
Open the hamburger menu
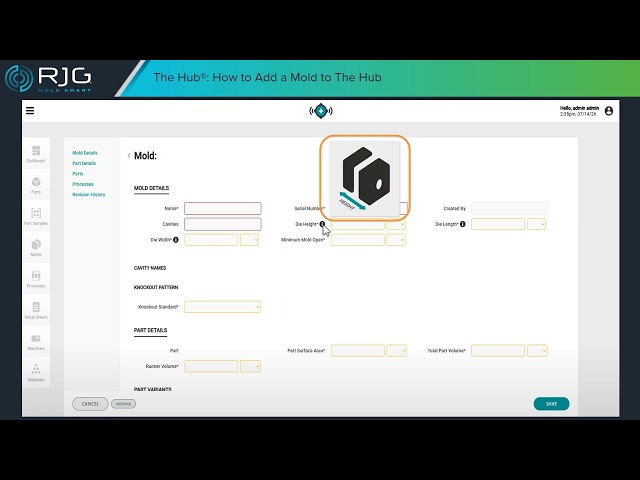[x=30, y=111]
